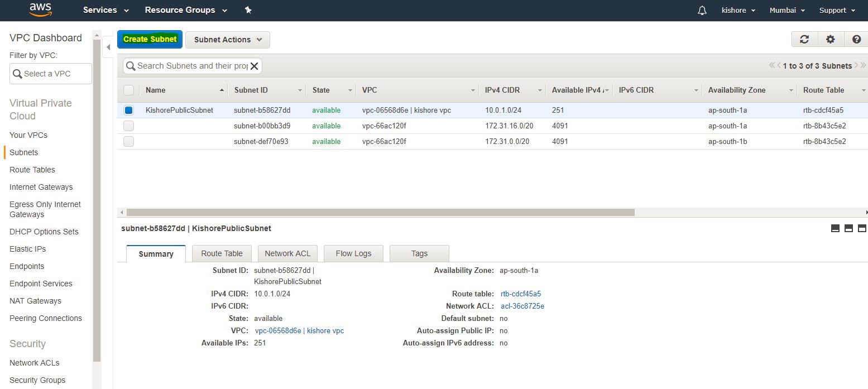
Task: Open the Flow Logs tab
Action: click(x=353, y=253)
